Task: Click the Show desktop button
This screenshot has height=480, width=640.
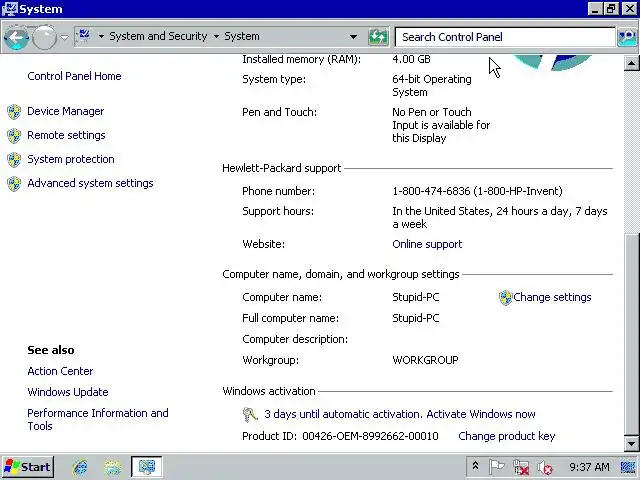Action: click(629, 467)
